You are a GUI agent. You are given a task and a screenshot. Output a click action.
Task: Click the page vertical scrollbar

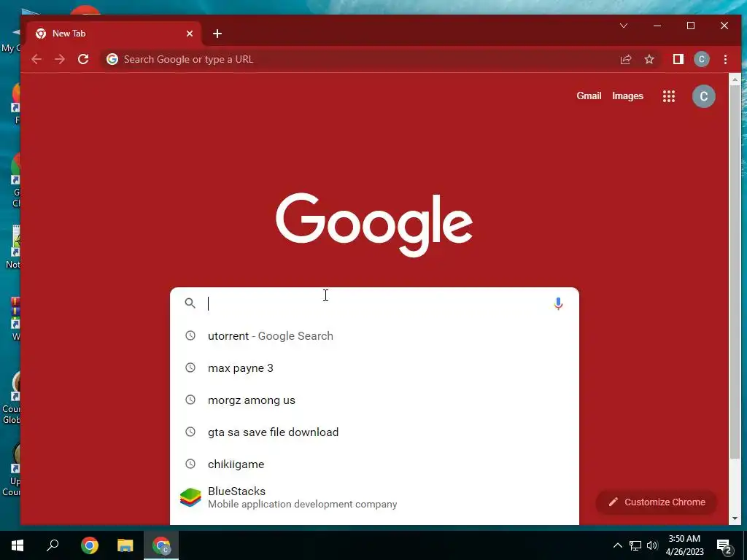point(735,271)
